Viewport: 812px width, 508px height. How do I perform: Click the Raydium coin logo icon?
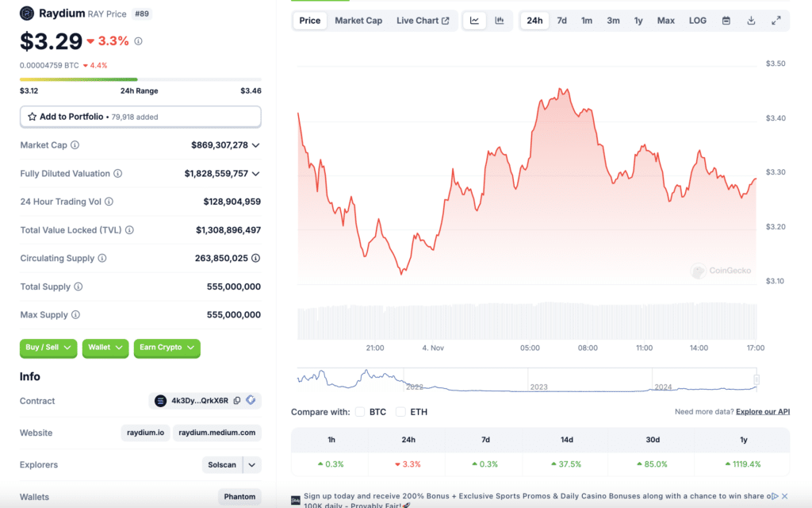27,13
